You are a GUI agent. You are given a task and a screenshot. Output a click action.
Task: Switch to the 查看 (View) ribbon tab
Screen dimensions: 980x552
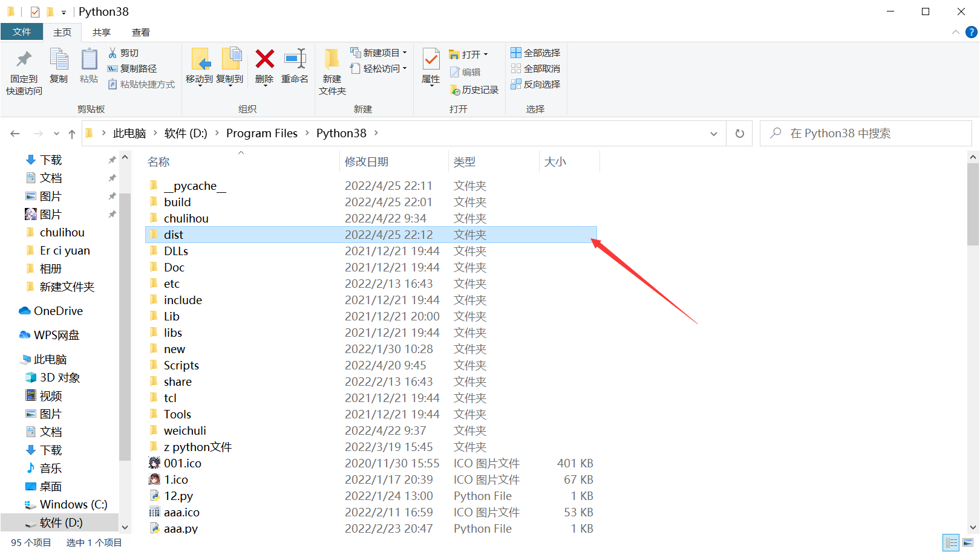[x=141, y=32]
